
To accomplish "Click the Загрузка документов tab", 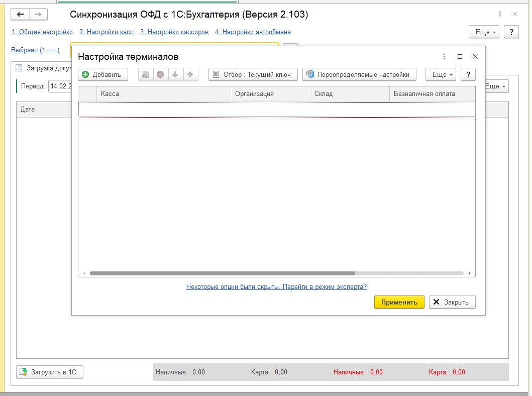I will (44, 68).
